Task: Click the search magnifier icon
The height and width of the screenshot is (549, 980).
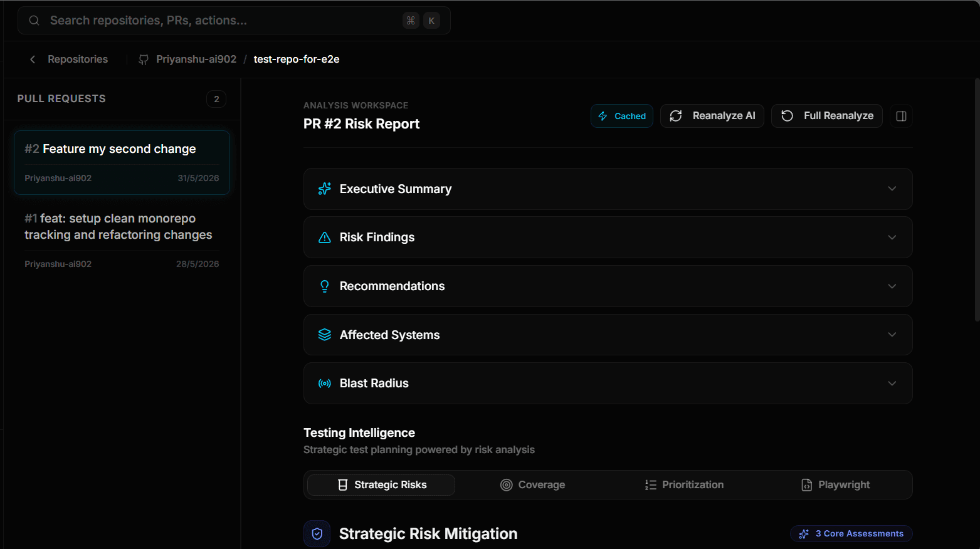Action: (34, 21)
